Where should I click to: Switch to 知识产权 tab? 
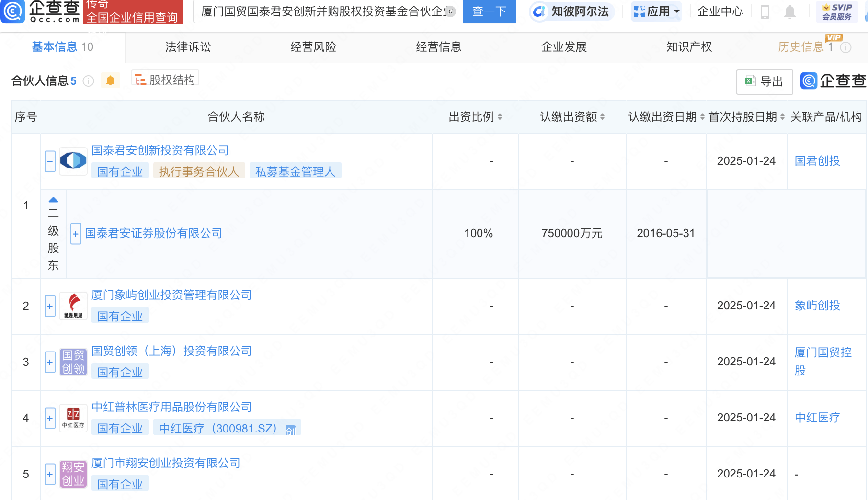point(689,47)
